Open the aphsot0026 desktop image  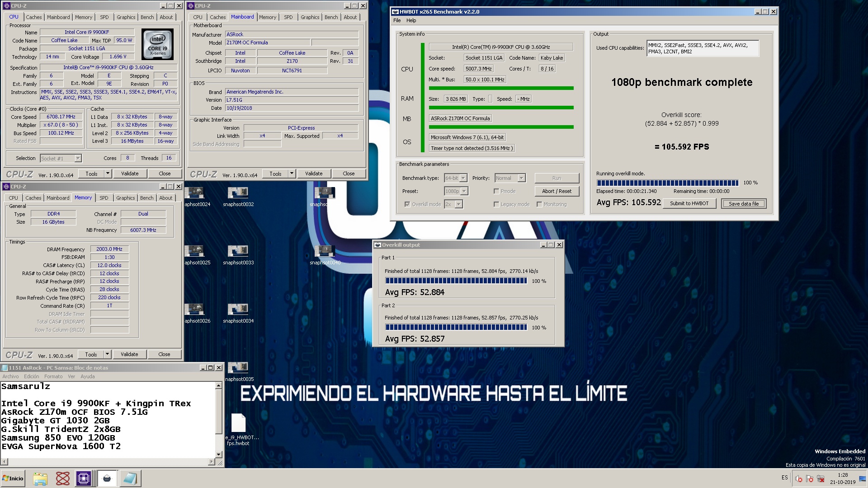tap(196, 313)
